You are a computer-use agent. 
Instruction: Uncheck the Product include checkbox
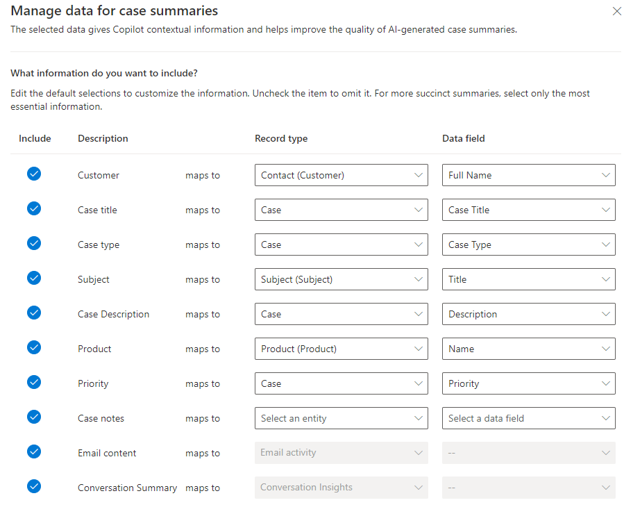34,348
